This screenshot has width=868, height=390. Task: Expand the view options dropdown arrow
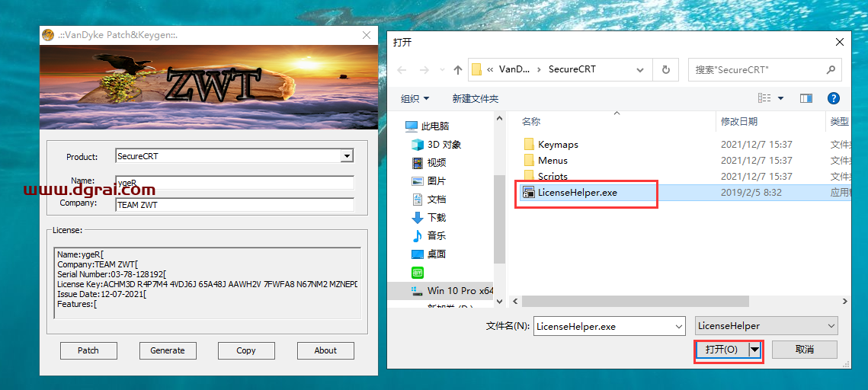781,98
